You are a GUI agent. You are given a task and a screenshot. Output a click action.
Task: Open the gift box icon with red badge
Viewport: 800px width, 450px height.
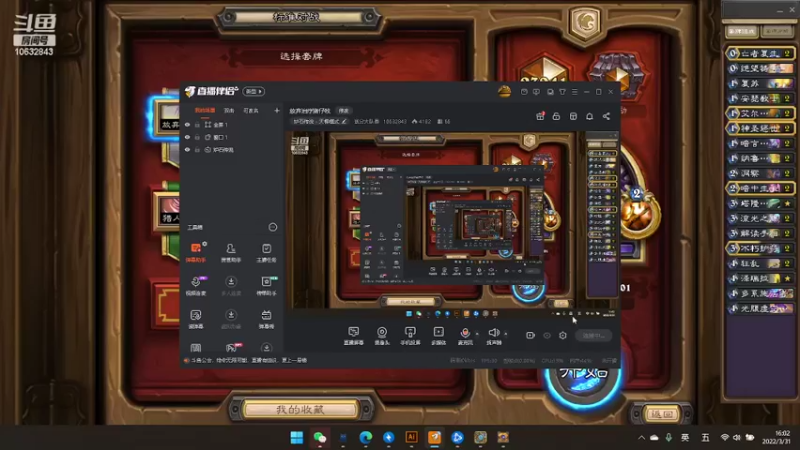540,116
